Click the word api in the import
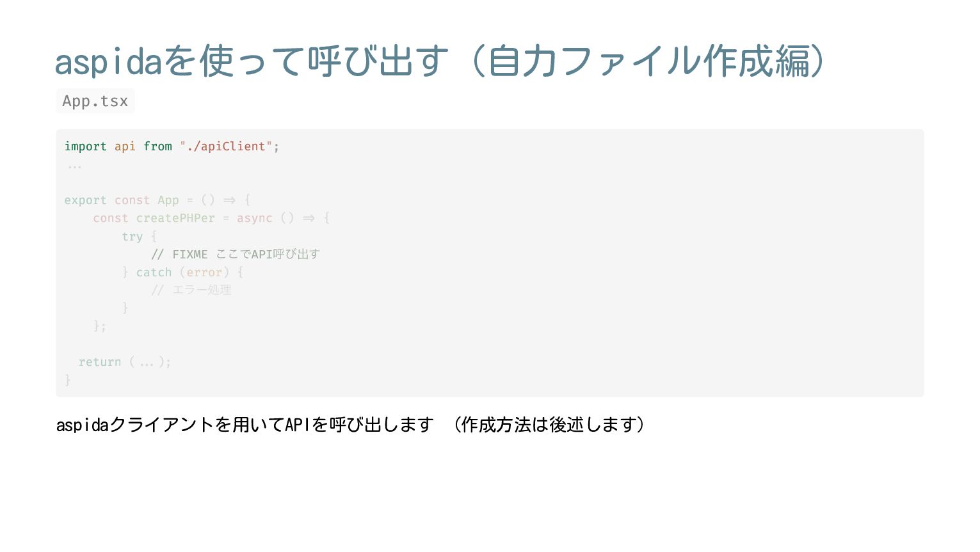Viewport: 980px width, 552px height. pos(125,146)
